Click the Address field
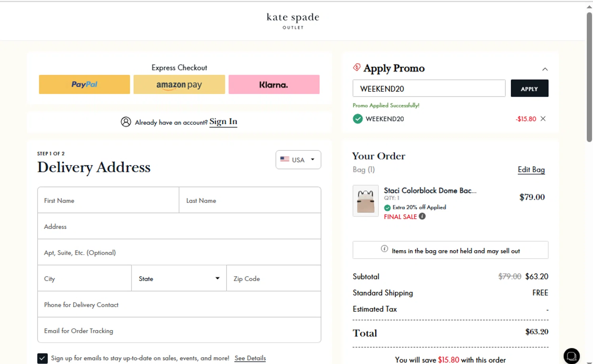This screenshot has width=593, height=364. [x=179, y=226]
